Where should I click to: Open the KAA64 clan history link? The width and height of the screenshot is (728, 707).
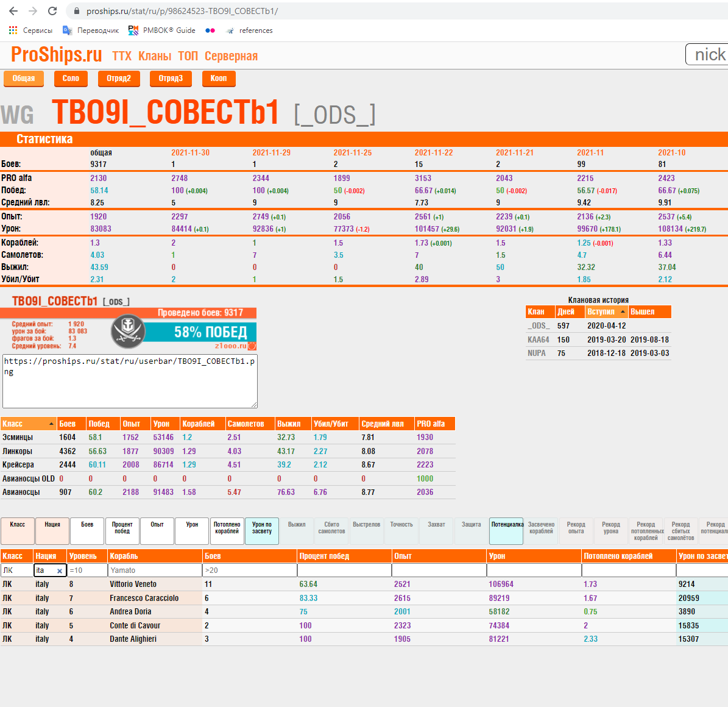(538, 339)
